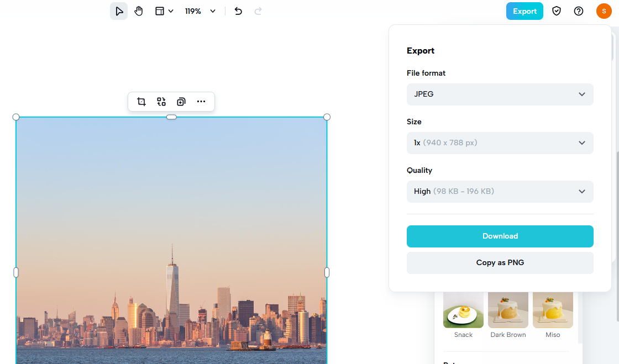Click the duplicate icon in floating toolbar
The image size is (619, 364).
[181, 102]
